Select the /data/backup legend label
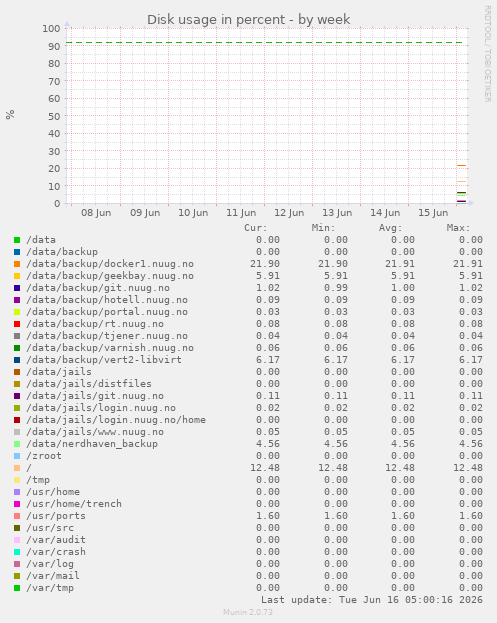 pos(62,252)
